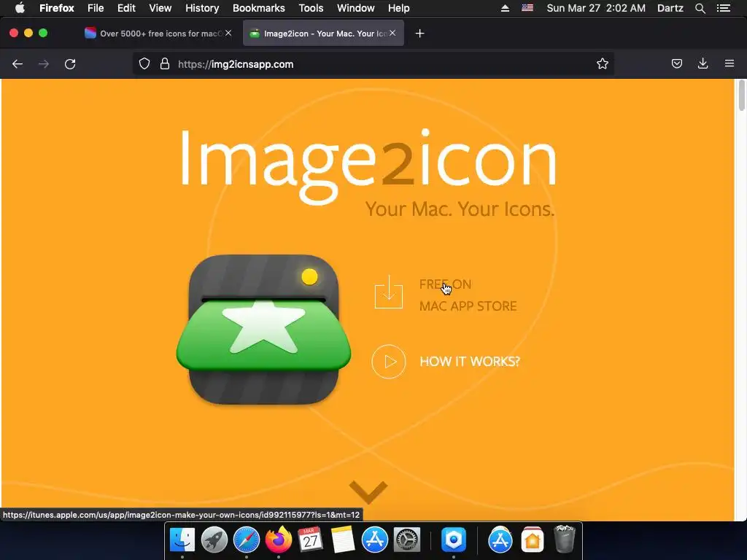Open Spotlight search magnifier
This screenshot has width=747, height=560.
(700, 8)
